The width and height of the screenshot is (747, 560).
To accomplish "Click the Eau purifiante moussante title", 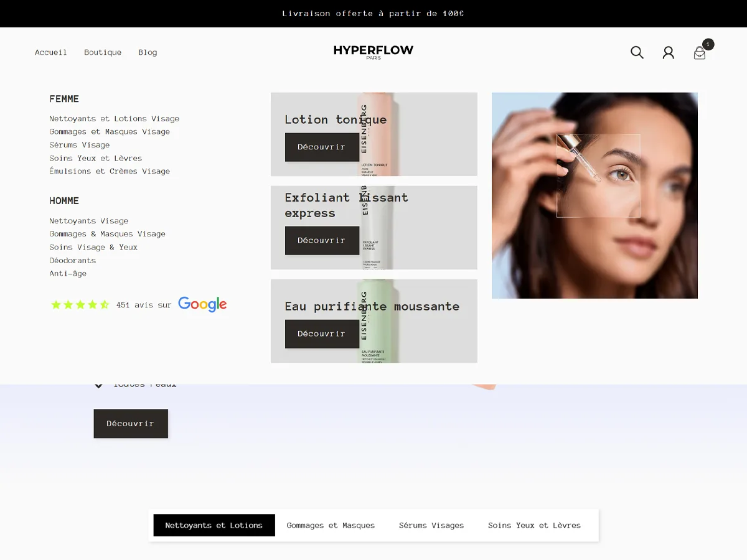I will tap(372, 306).
